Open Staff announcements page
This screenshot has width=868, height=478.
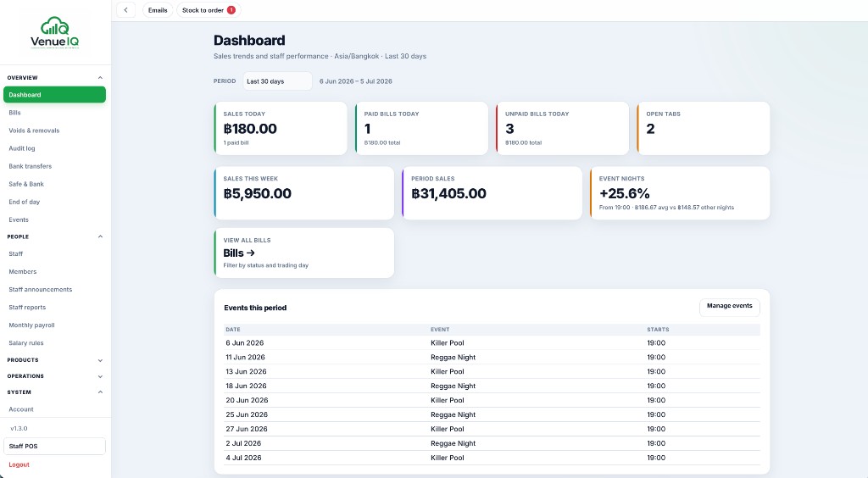(x=54, y=289)
